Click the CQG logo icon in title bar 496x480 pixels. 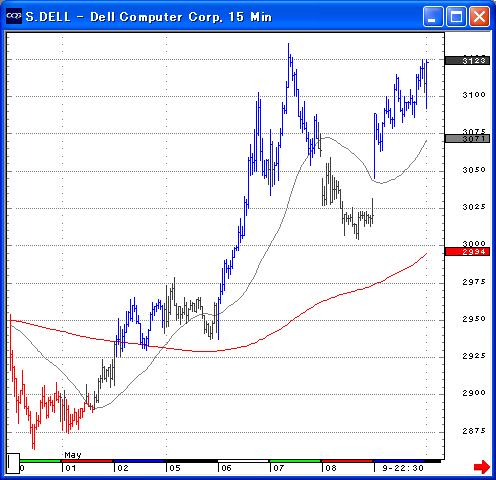tap(14, 16)
